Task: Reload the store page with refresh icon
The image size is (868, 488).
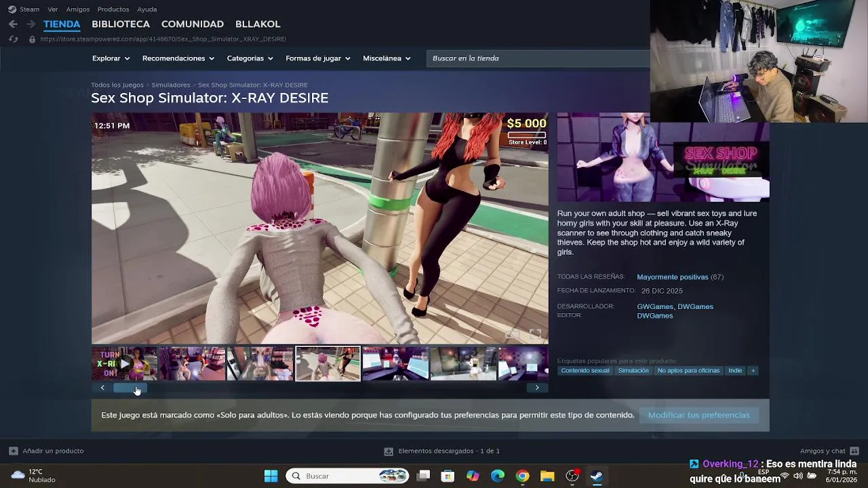Action: pyautogui.click(x=13, y=39)
